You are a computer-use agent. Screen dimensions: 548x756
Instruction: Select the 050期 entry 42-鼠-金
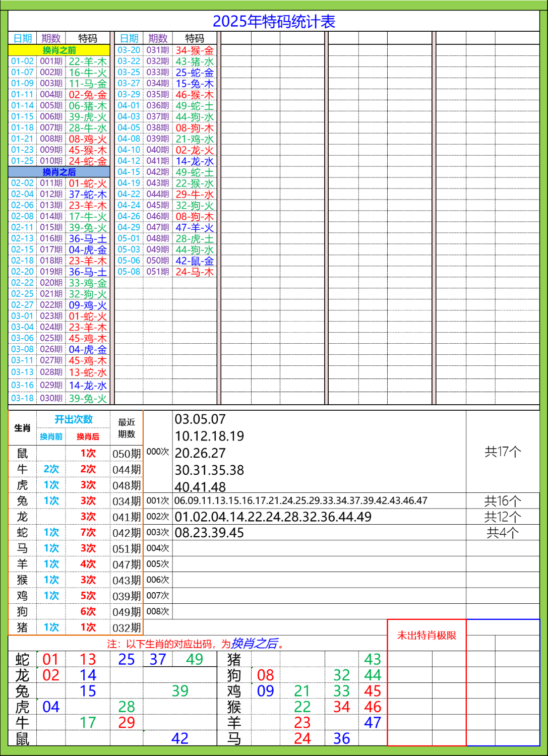coord(194,261)
